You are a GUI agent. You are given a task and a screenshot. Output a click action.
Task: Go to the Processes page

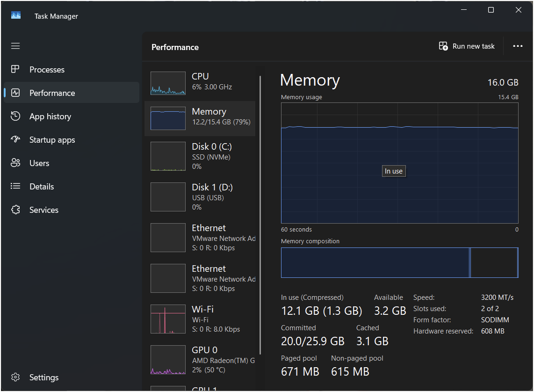coord(72,70)
